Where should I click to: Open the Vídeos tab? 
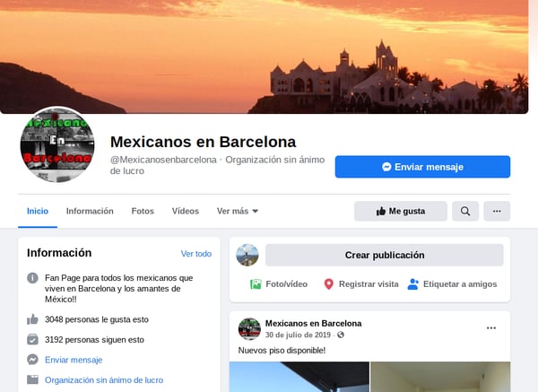coord(186,211)
